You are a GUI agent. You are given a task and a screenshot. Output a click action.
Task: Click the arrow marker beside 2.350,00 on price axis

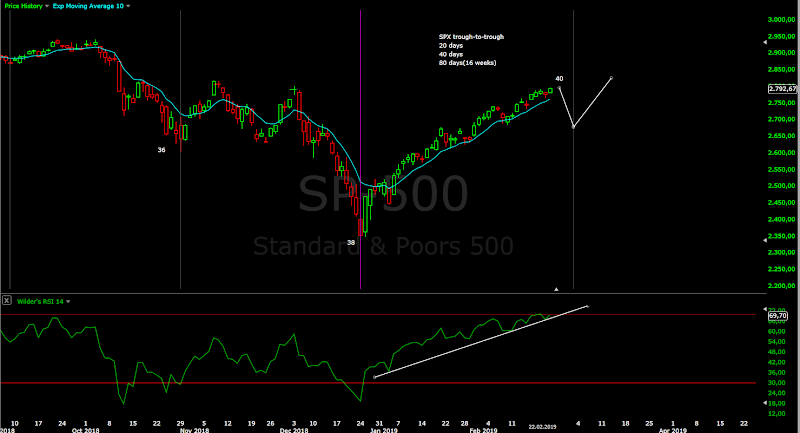pyautogui.click(x=765, y=240)
